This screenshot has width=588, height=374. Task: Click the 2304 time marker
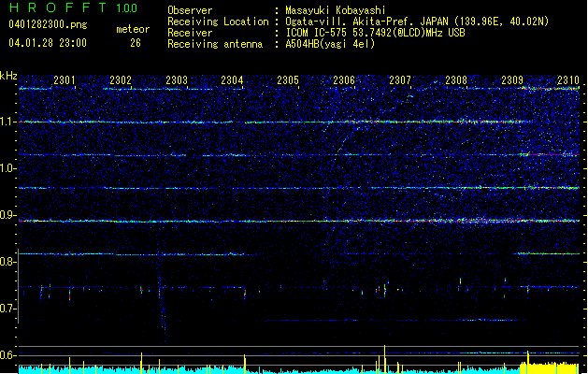point(232,80)
